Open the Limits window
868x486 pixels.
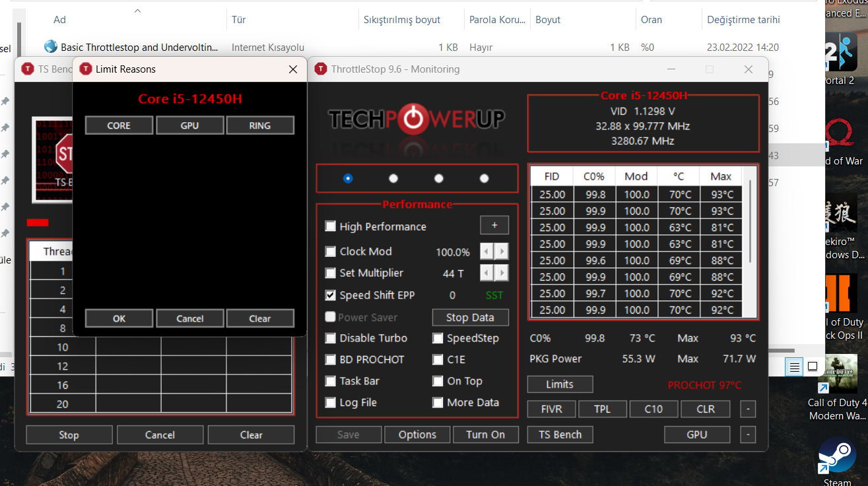pos(560,384)
